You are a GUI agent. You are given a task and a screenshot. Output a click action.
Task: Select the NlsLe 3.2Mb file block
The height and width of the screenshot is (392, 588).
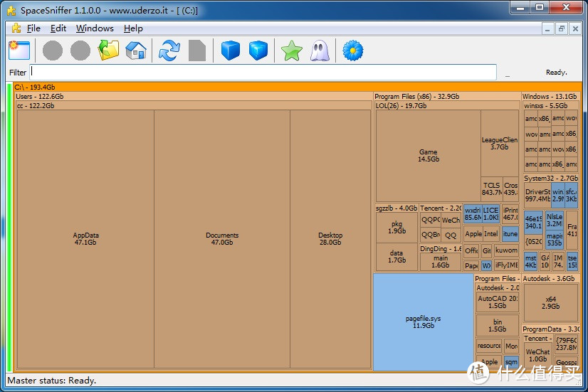[555, 221]
